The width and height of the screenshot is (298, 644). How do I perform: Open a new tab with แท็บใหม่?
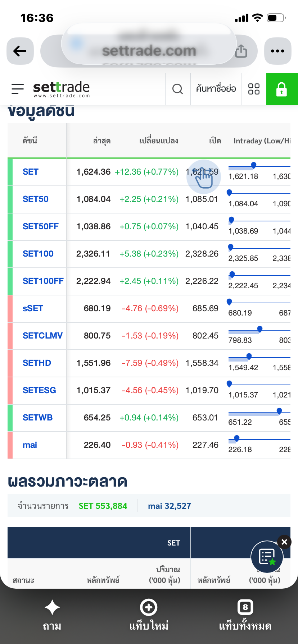tap(149, 615)
